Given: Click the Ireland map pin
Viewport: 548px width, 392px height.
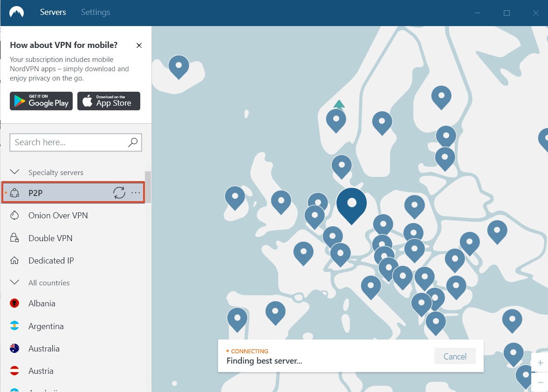Looking at the screenshot, I should (x=235, y=198).
